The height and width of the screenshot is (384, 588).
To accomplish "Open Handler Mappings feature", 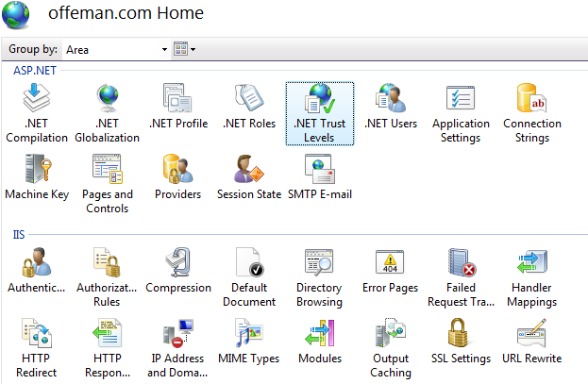I will (531, 277).
